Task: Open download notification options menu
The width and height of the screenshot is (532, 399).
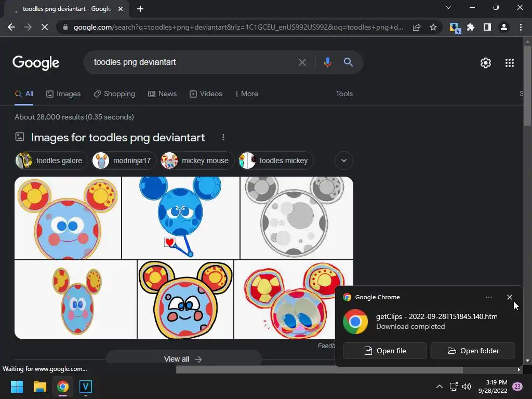Action: tap(488, 297)
